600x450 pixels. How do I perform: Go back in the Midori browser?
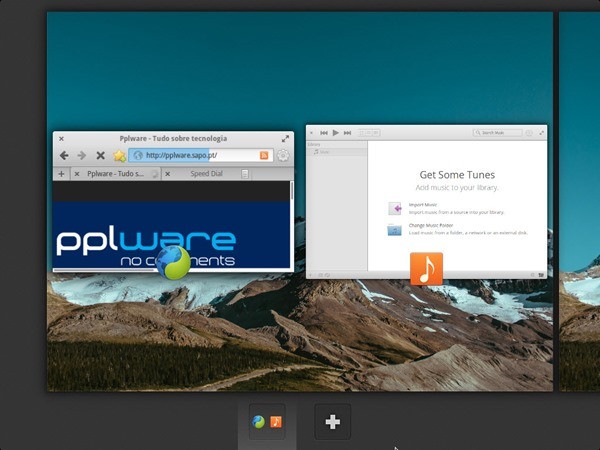(x=64, y=155)
